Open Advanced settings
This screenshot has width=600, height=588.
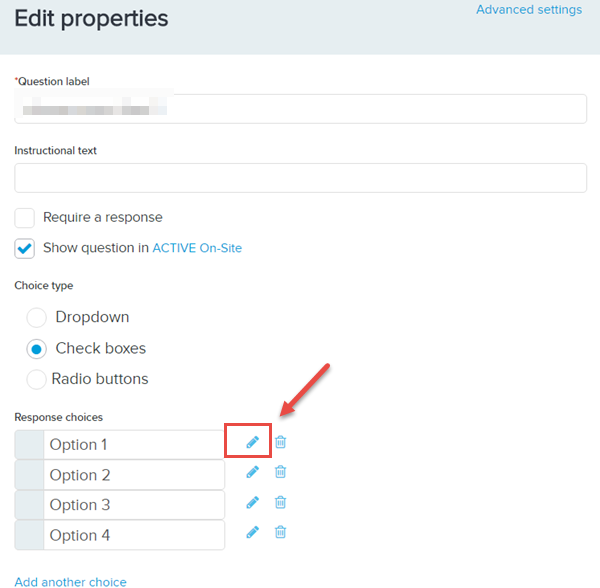tap(528, 10)
